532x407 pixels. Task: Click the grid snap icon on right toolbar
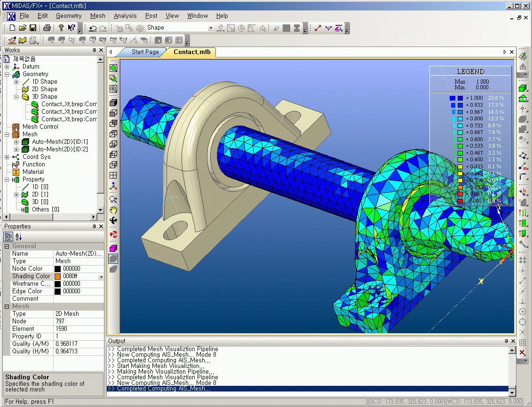[523, 343]
